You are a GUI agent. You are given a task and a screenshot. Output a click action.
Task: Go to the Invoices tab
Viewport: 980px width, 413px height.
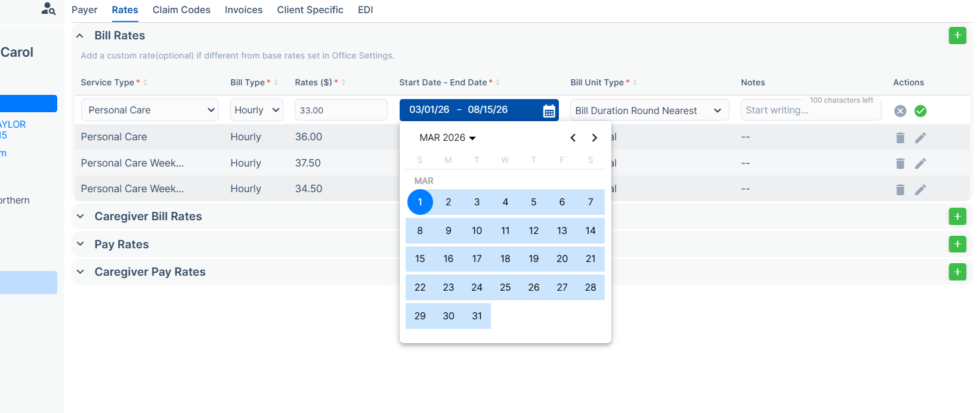[x=243, y=10]
